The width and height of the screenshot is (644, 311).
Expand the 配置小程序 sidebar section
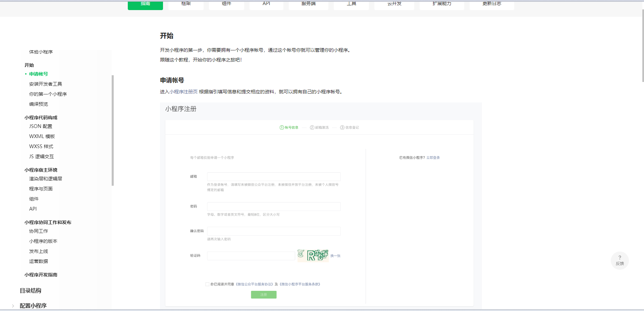(33, 306)
